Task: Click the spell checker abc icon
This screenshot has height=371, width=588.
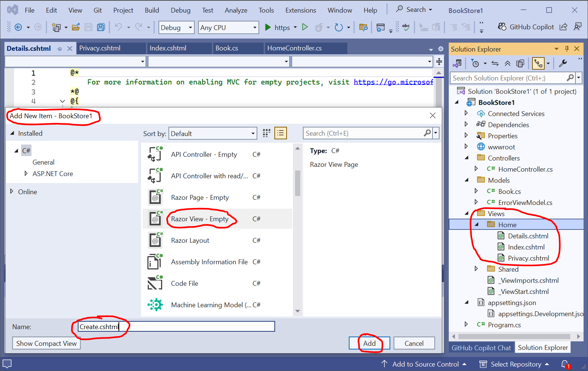Action: pos(406,27)
